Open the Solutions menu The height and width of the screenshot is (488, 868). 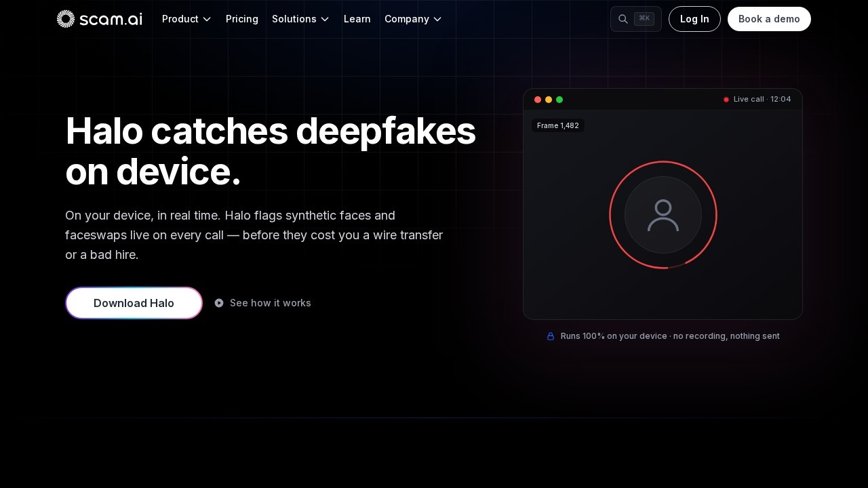click(x=300, y=19)
